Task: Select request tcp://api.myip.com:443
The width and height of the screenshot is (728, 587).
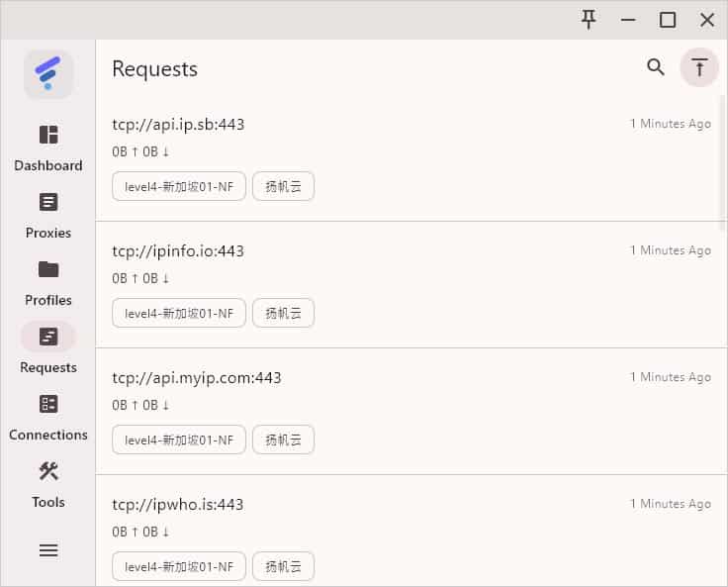Action: 197,378
